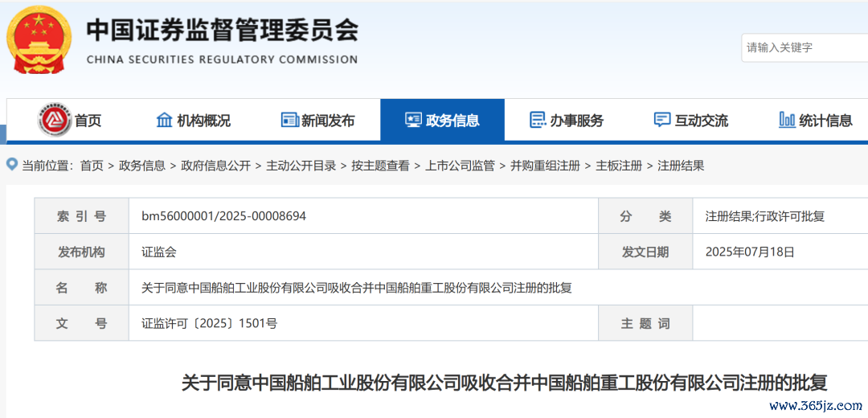The height and width of the screenshot is (418, 868).
Task: Go to 并购重组注册 in the breadcrumb
Action: pyautogui.click(x=545, y=165)
